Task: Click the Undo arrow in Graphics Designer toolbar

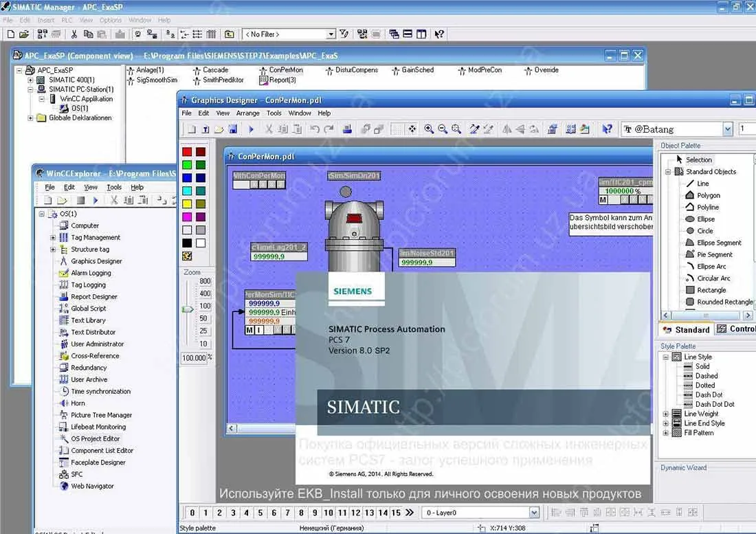Action: click(315, 129)
